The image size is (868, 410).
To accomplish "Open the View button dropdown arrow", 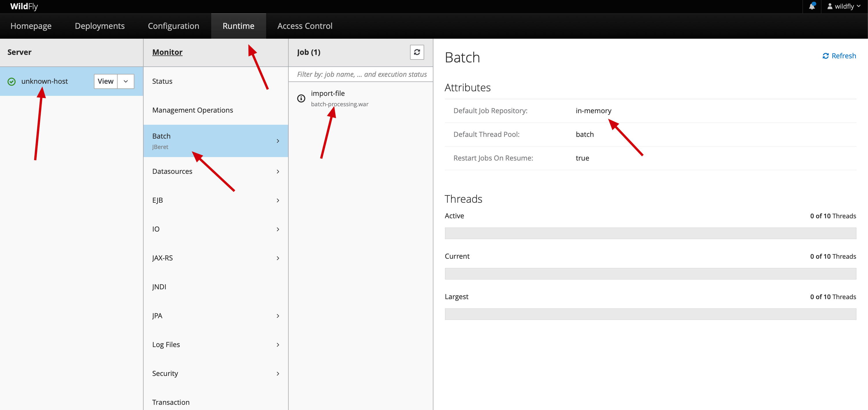I will tap(126, 81).
